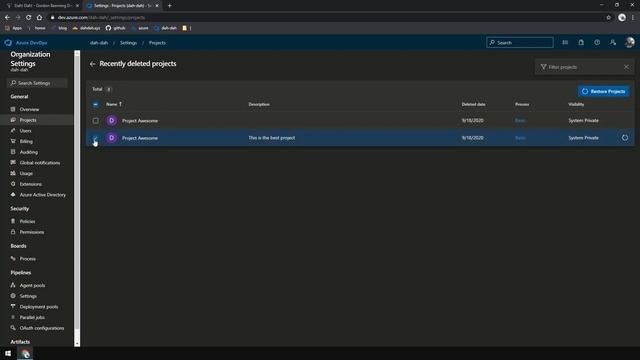Viewport: 640px width, 360px height.
Task: Open Boards Process settings
Action: point(28,259)
